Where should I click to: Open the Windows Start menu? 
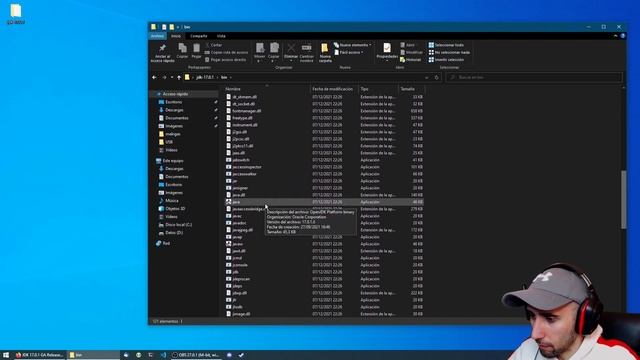6,355
